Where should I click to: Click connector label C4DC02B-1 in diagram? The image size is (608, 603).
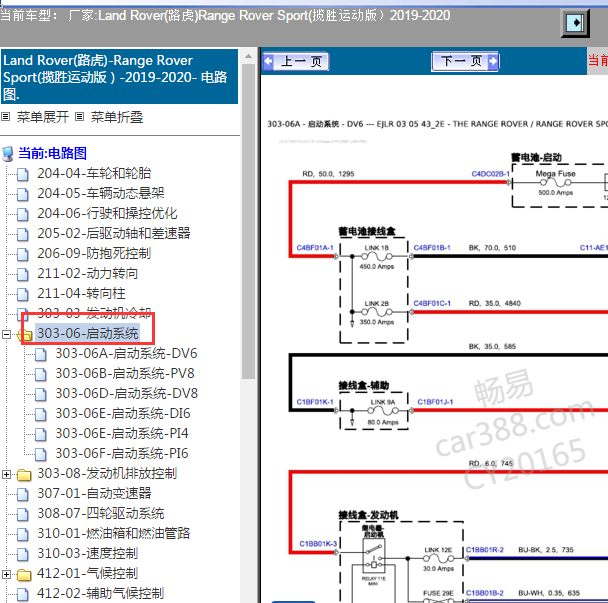[x=490, y=174]
